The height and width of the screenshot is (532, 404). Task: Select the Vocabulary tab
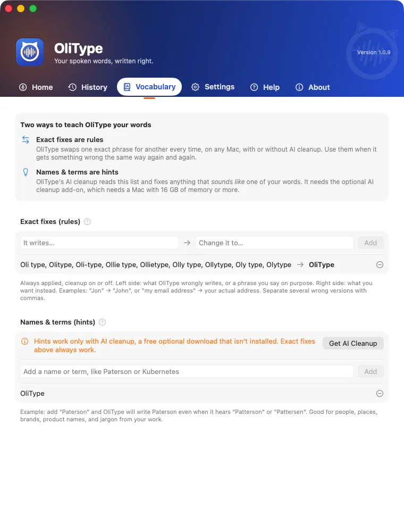click(149, 87)
